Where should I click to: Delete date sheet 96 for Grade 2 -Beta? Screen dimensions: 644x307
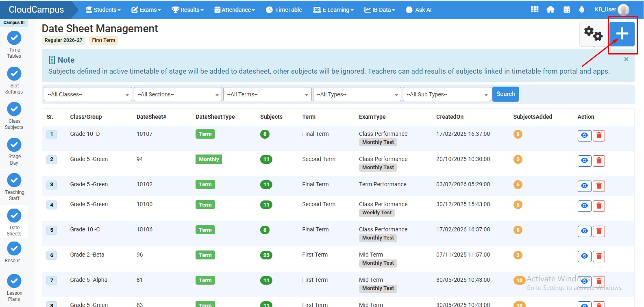[598, 256]
